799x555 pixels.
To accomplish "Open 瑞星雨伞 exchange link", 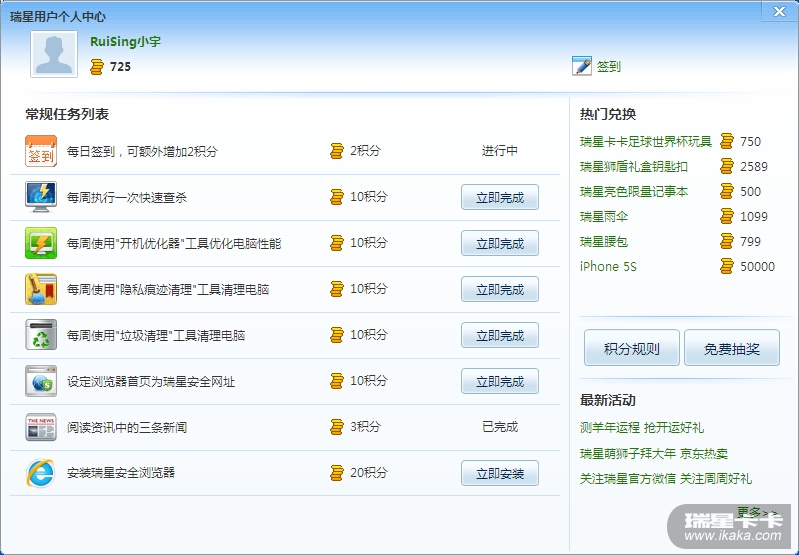I will (x=604, y=216).
